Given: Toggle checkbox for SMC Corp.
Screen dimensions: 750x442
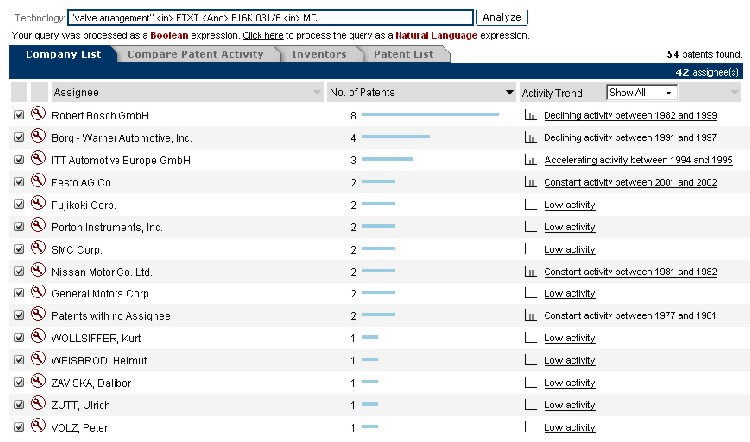Looking at the screenshot, I should pyautogui.click(x=19, y=249).
